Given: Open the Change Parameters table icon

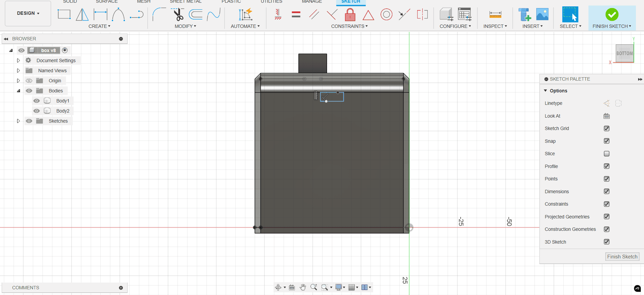Looking at the screenshot, I should [x=465, y=14].
